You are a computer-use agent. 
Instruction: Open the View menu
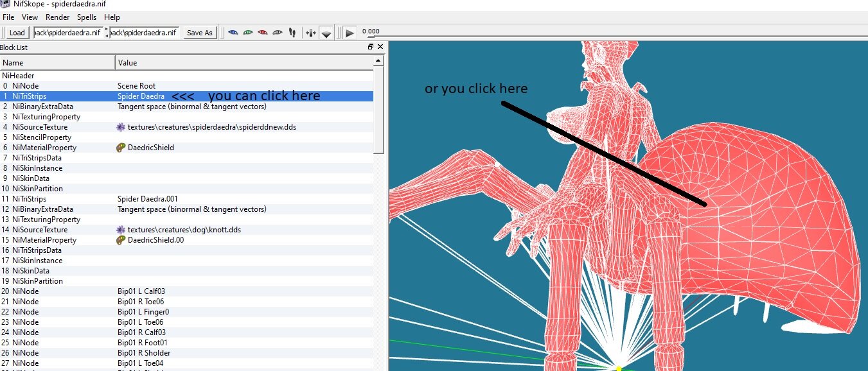(30, 17)
